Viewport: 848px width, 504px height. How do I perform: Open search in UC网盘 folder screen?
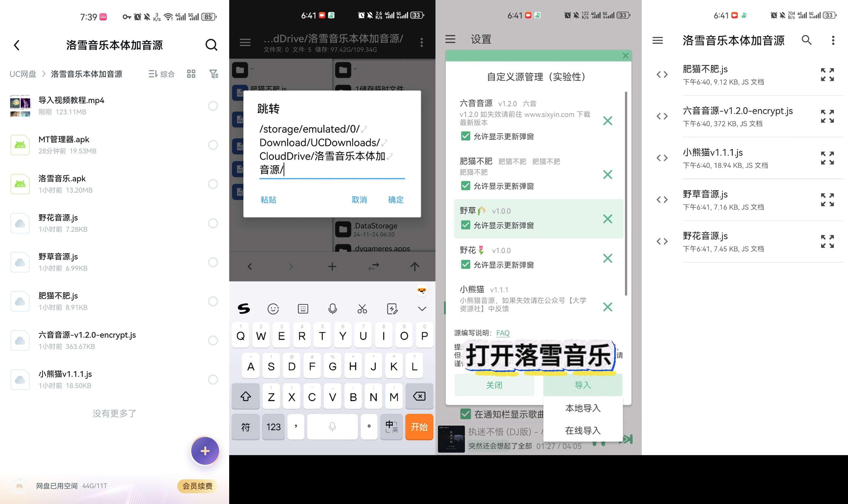tap(211, 45)
